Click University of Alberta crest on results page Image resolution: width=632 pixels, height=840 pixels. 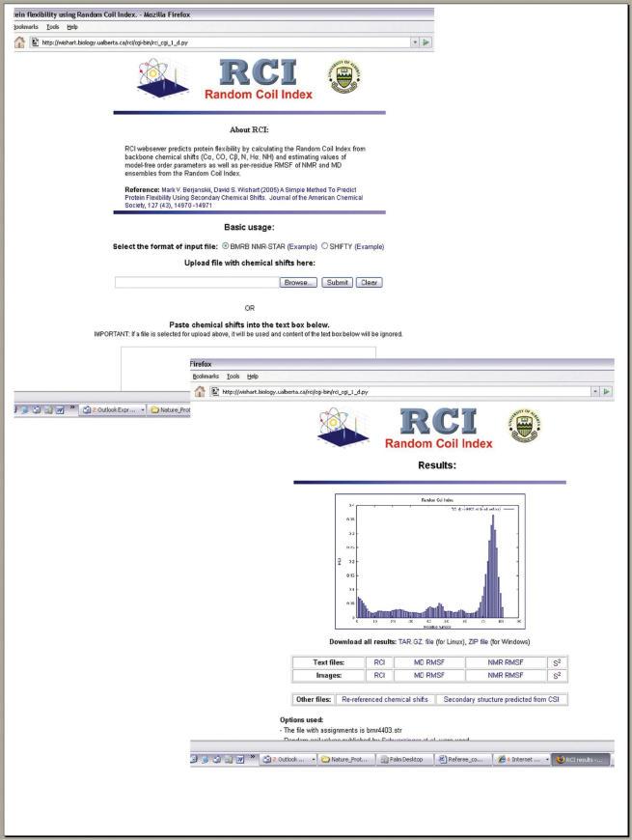coord(522,427)
